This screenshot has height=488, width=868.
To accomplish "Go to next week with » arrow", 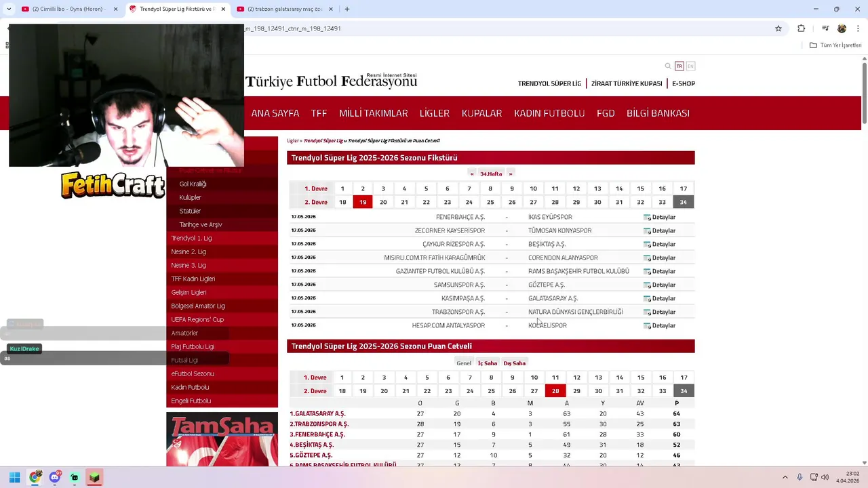I will click(511, 174).
